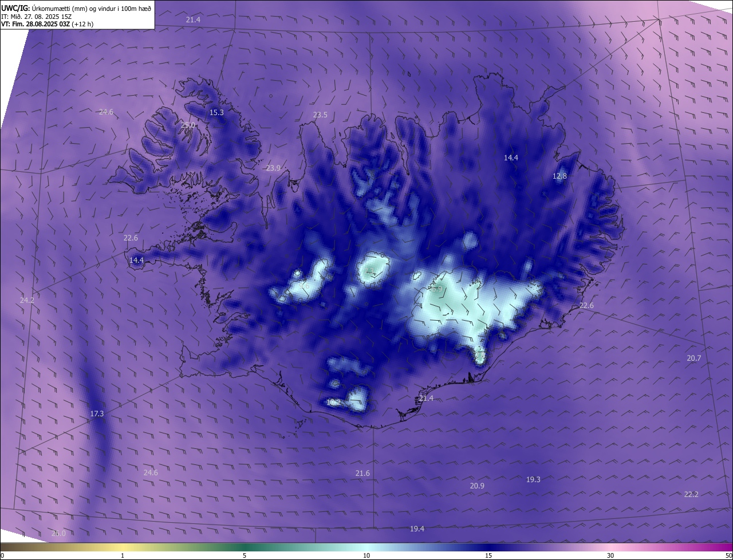Click the 15 tick on the color scale
The width and height of the screenshot is (733, 560).
(x=488, y=555)
